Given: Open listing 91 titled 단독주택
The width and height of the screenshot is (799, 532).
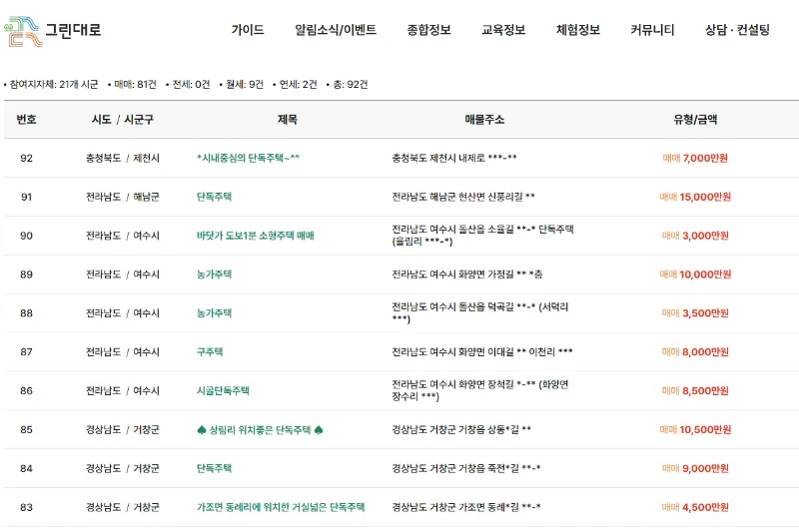Looking at the screenshot, I should (214, 197).
